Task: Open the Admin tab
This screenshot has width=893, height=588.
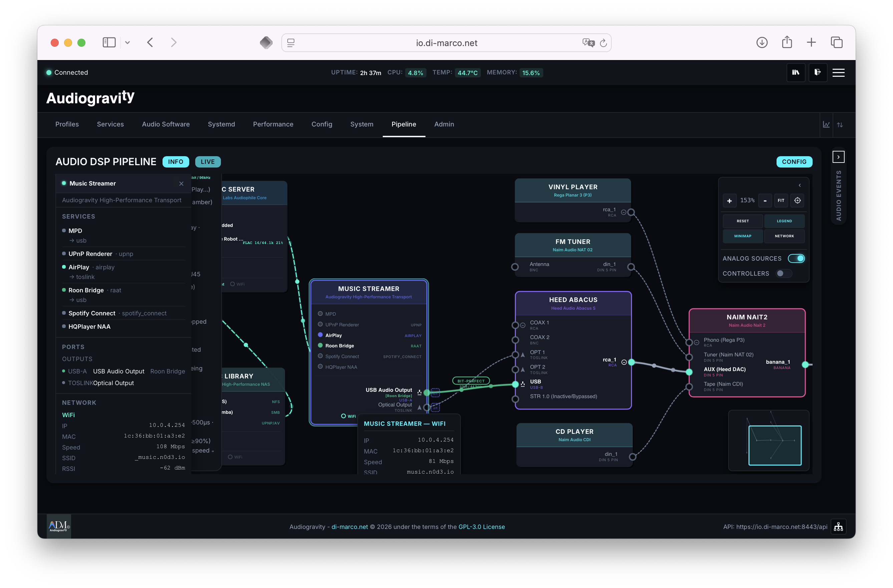Action: click(x=444, y=124)
